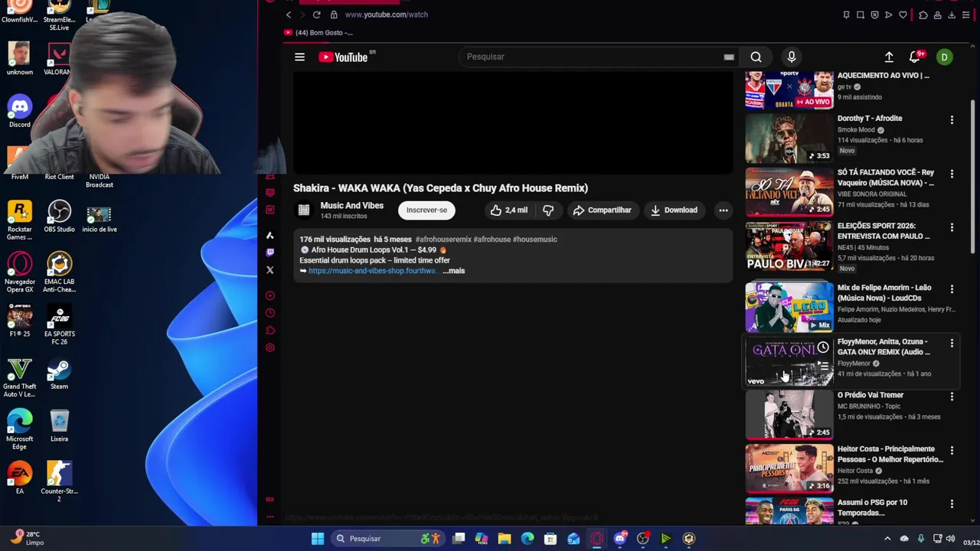Image resolution: width=980 pixels, height=551 pixels.
Task: Open options for 'SÓ TÁ FALTANDO VOCÊ' video
Action: coord(952,174)
